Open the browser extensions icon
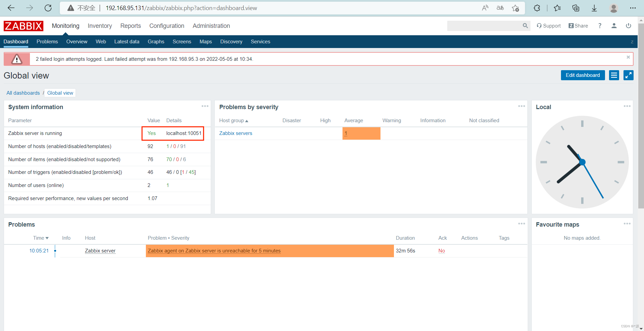This screenshot has height=331, width=644. 537,8
